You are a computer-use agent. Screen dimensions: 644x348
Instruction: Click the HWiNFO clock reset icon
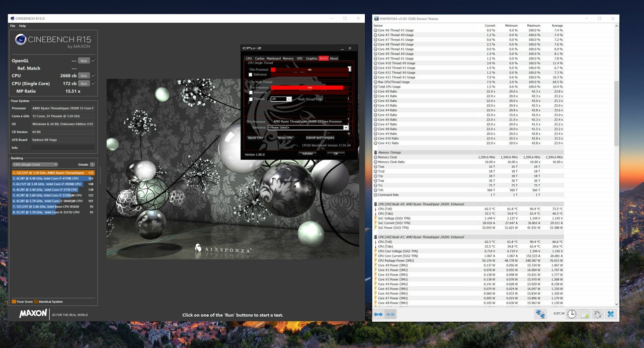point(572,314)
